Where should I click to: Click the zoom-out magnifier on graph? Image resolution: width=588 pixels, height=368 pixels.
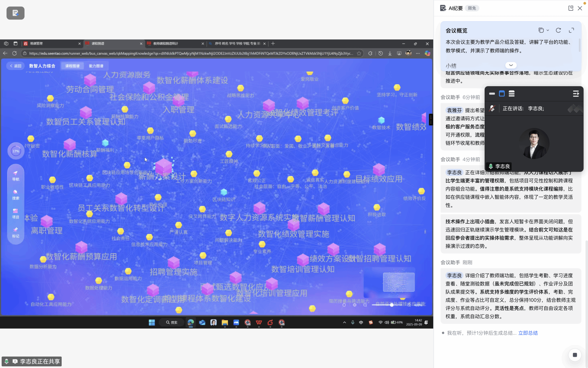[365, 305]
